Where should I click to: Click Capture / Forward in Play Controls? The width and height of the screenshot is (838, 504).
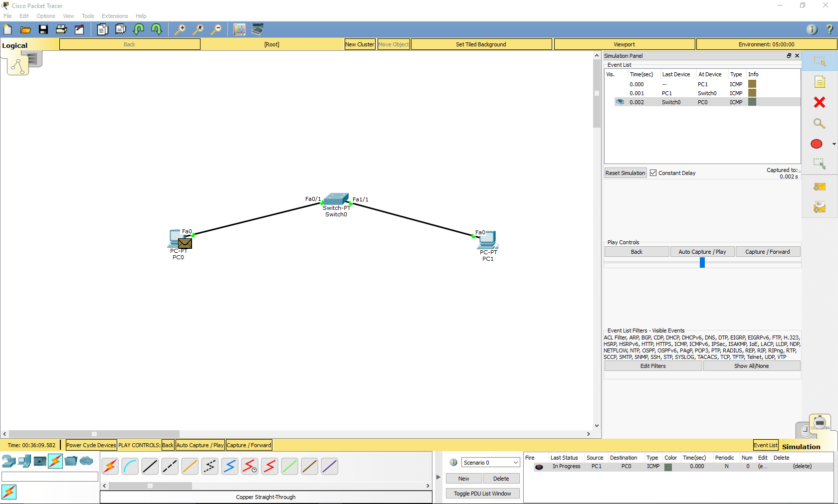[768, 252]
